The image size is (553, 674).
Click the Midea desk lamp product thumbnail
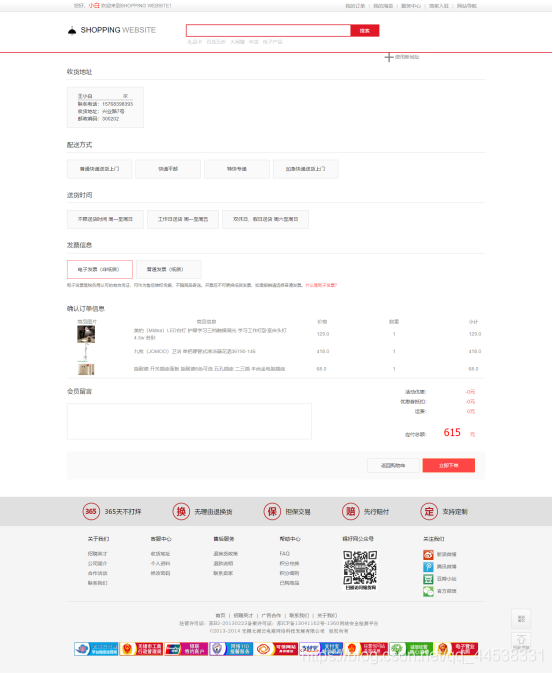click(x=86, y=334)
